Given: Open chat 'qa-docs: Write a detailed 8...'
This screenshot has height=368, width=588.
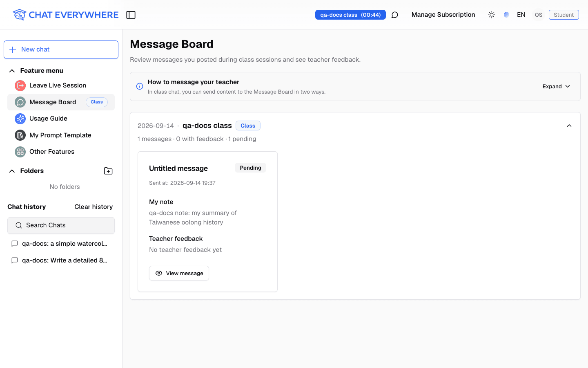Looking at the screenshot, I should (x=61, y=260).
